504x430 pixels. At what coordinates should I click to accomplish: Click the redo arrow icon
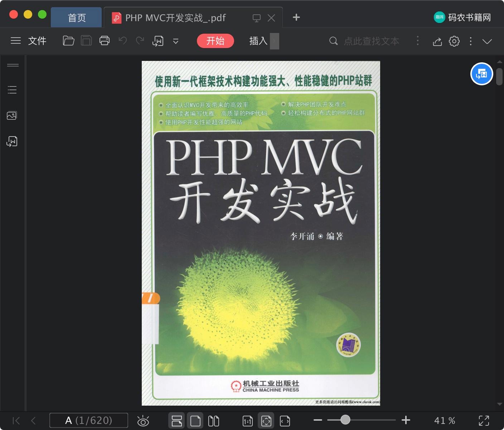[x=140, y=40]
